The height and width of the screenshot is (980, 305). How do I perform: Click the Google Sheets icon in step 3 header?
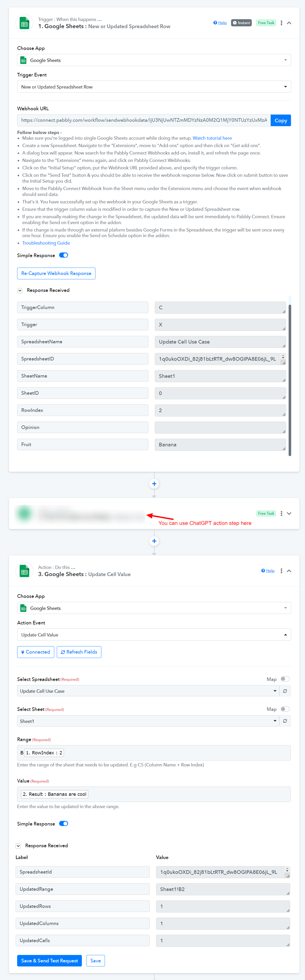tap(24, 571)
